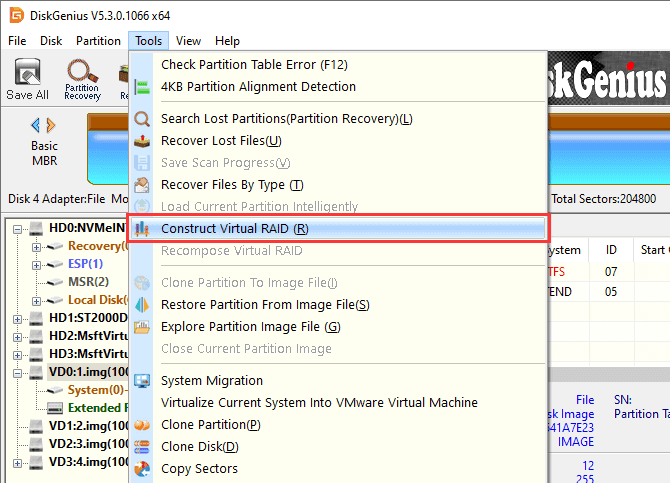This screenshot has width=670, height=483.
Task: Click the Basic MBR disk type label
Action: [x=44, y=153]
